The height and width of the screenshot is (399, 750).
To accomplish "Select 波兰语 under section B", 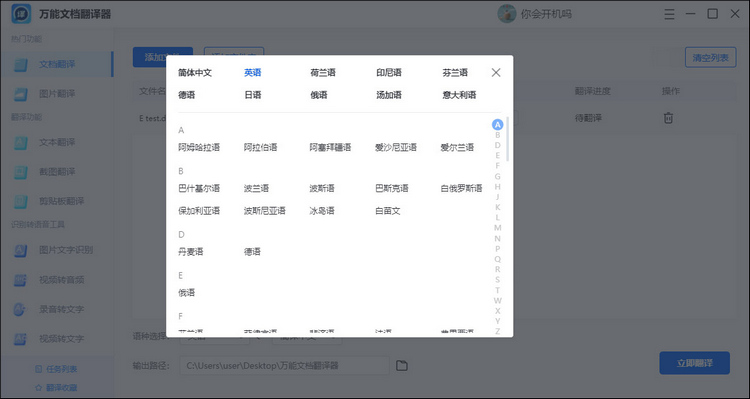I will pos(256,188).
